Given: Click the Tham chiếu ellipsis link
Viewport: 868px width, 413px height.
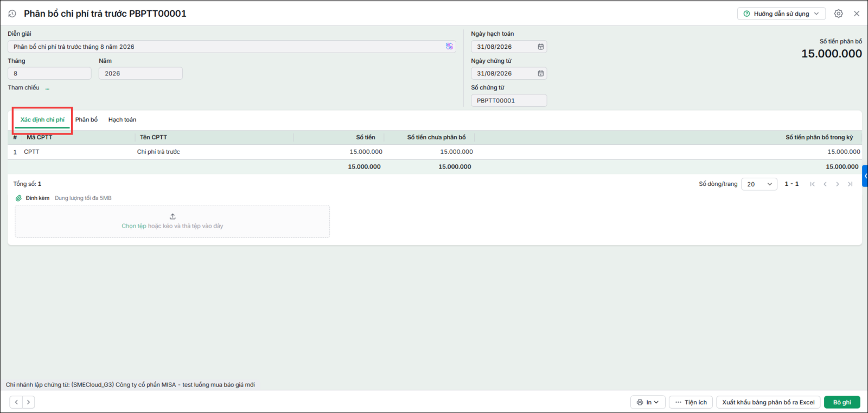Looking at the screenshot, I should tap(47, 88).
